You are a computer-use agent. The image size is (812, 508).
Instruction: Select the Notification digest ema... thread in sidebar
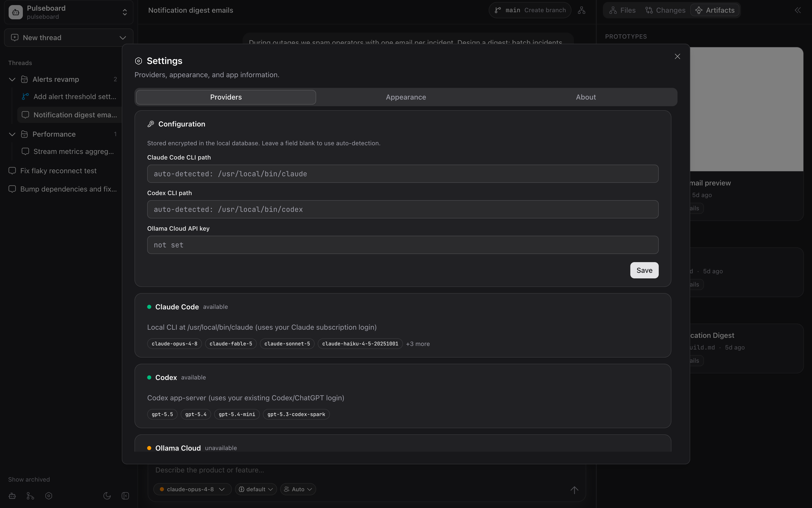click(70, 115)
